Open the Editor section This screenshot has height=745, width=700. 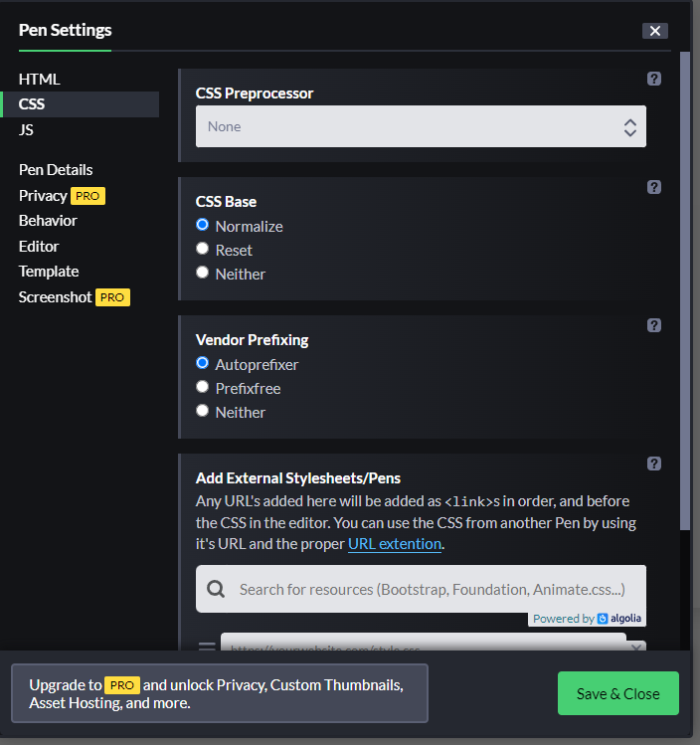tap(39, 246)
